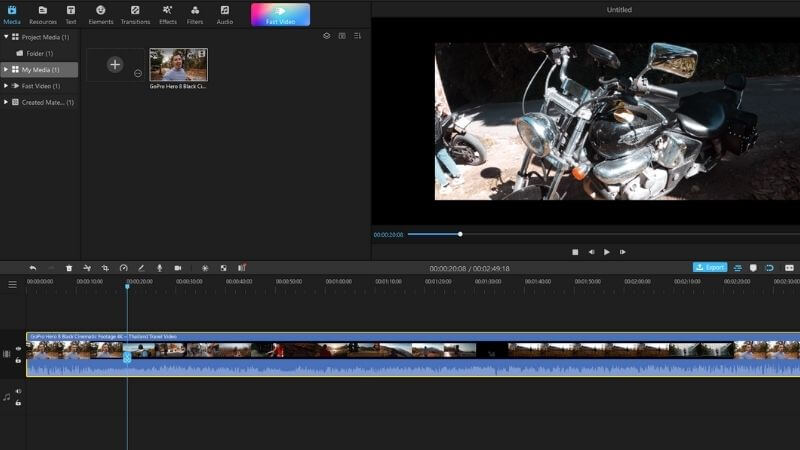This screenshot has width=800, height=450.
Task: Select the GoPro Hero 8 Black media thumbnail
Action: click(x=179, y=65)
